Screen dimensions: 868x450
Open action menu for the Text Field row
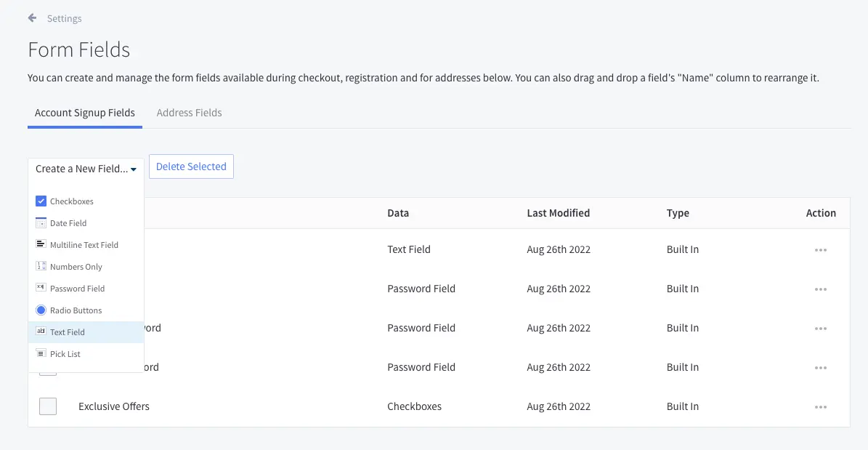pyautogui.click(x=821, y=250)
